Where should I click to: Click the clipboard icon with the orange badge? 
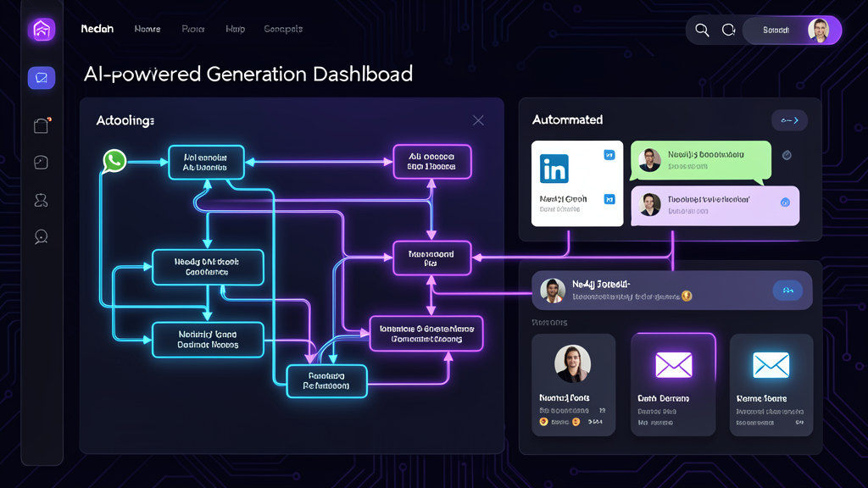coord(41,125)
